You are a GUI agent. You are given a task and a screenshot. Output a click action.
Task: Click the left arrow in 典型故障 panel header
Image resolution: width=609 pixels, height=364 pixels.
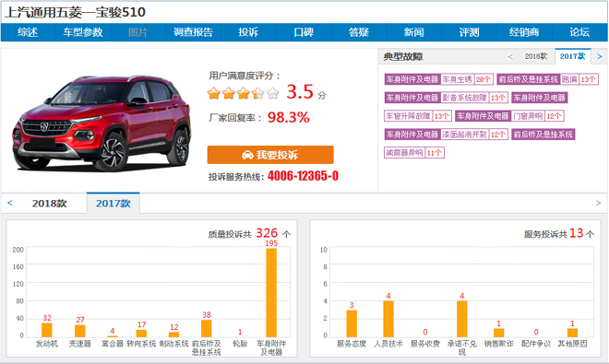(x=510, y=56)
